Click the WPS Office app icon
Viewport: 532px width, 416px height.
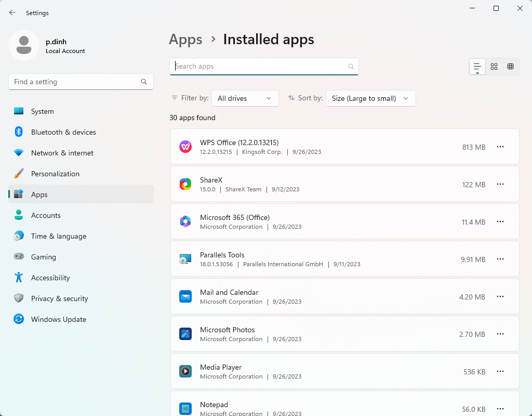pyautogui.click(x=185, y=147)
